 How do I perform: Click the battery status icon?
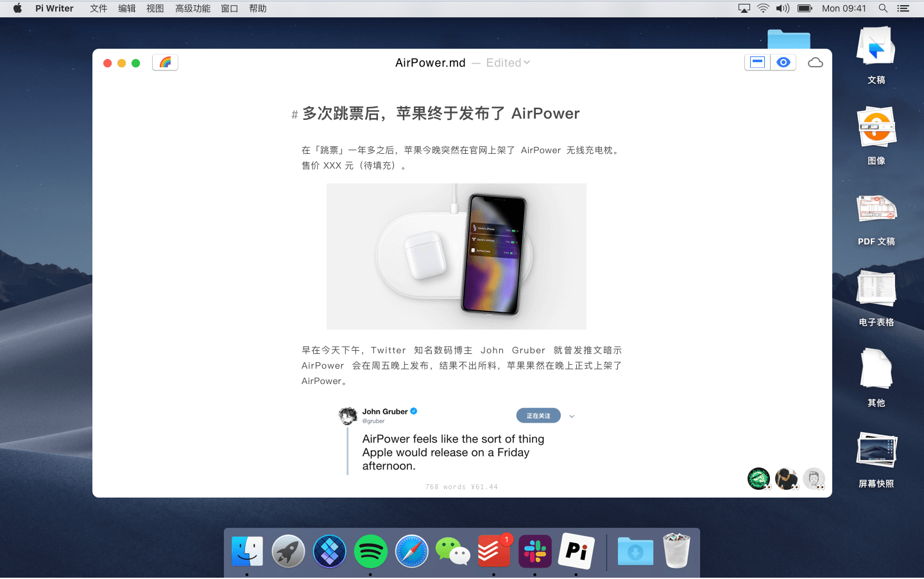pyautogui.click(x=805, y=8)
